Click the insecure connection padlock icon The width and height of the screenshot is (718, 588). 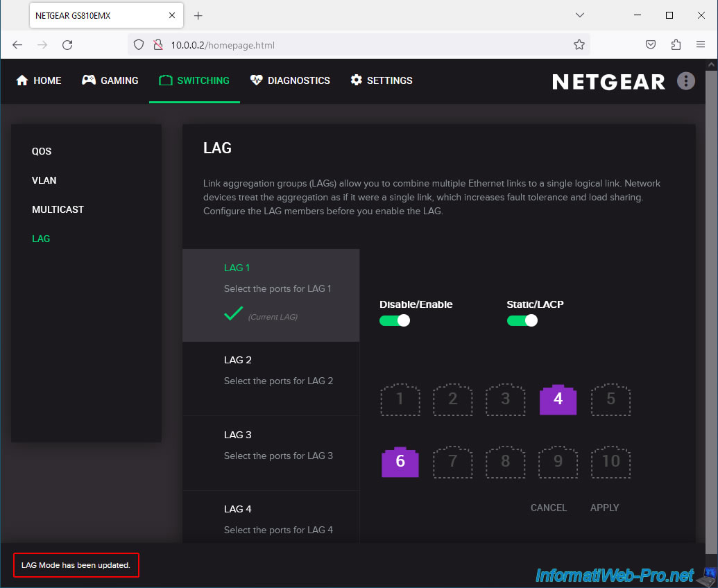click(158, 45)
